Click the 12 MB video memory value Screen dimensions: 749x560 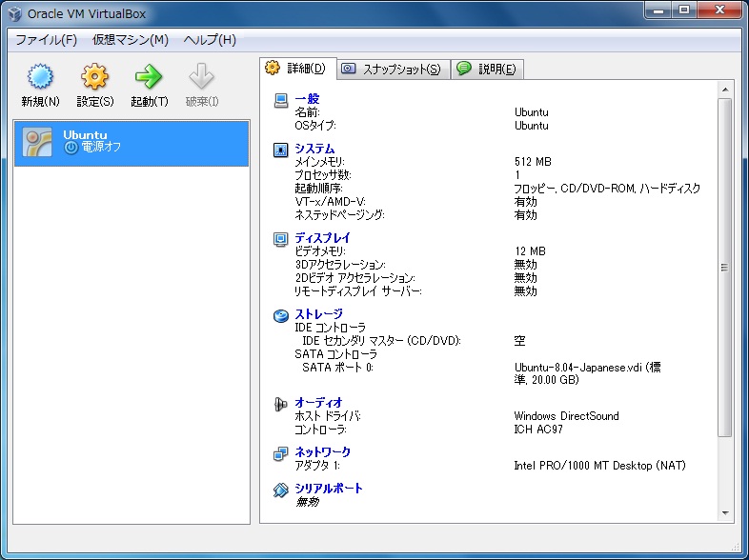[530, 251]
